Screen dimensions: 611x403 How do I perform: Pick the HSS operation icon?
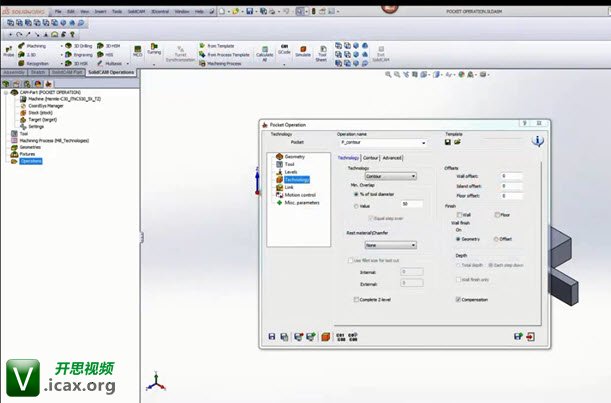pyautogui.click(x=101, y=55)
